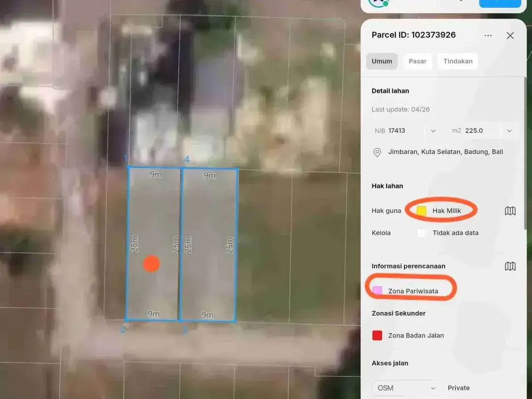532x399 pixels.
Task: Open the three-dot more options menu
Action: (488, 35)
